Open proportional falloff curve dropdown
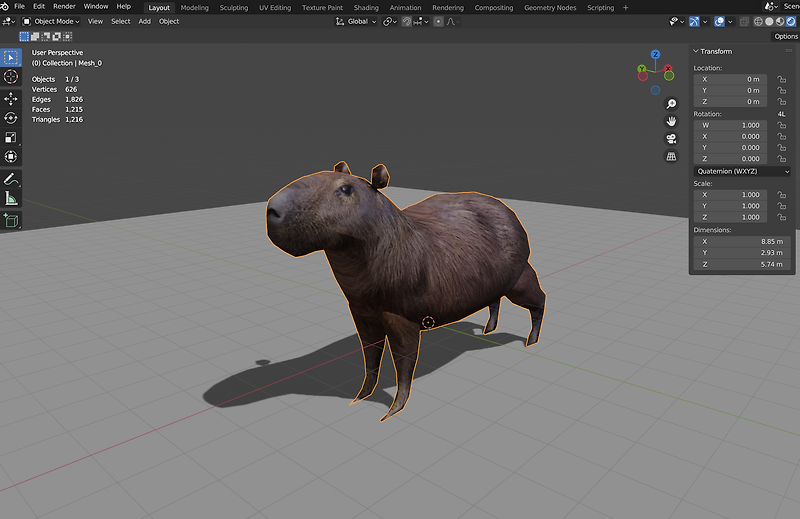The height and width of the screenshot is (519, 800). coord(452,21)
